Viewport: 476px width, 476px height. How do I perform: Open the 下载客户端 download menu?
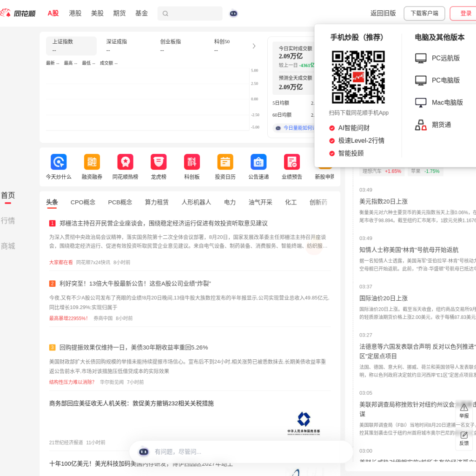pos(424,13)
